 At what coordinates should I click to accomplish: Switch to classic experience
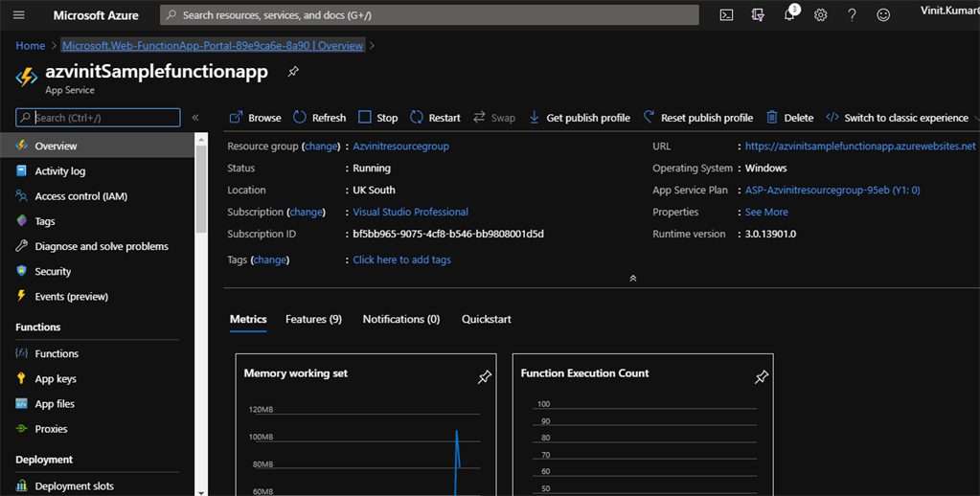click(x=897, y=118)
